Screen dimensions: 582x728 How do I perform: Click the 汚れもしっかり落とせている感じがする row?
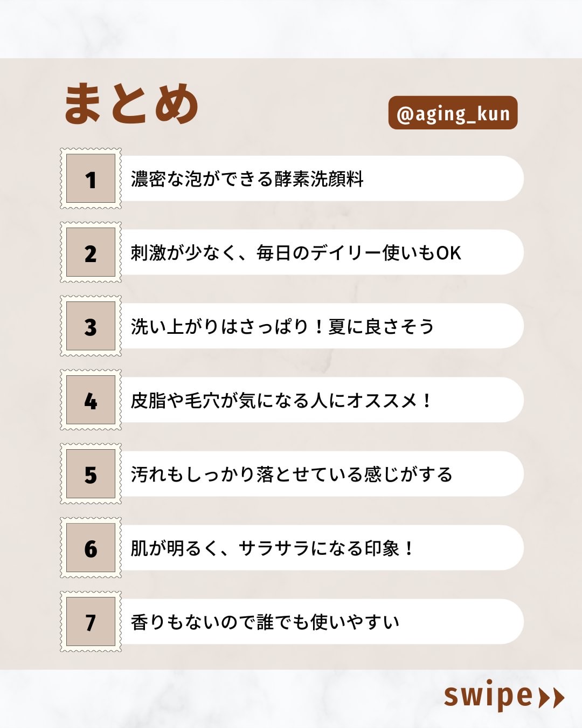321,474
